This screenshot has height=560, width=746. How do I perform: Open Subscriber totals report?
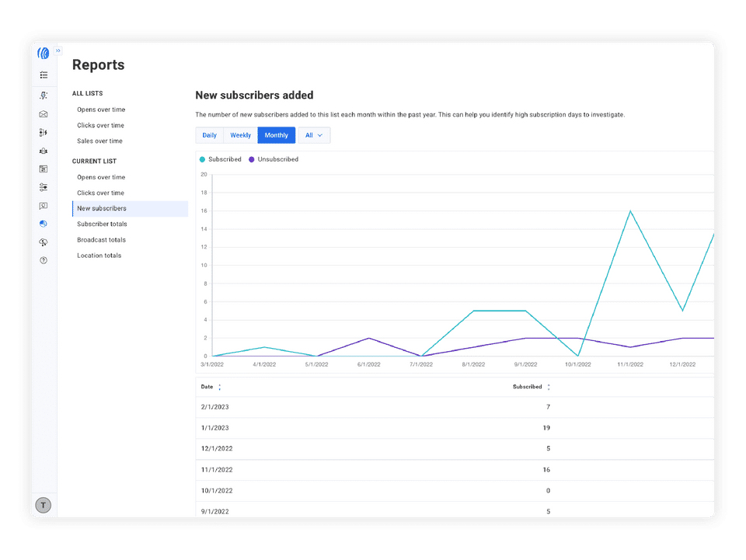pos(102,224)
